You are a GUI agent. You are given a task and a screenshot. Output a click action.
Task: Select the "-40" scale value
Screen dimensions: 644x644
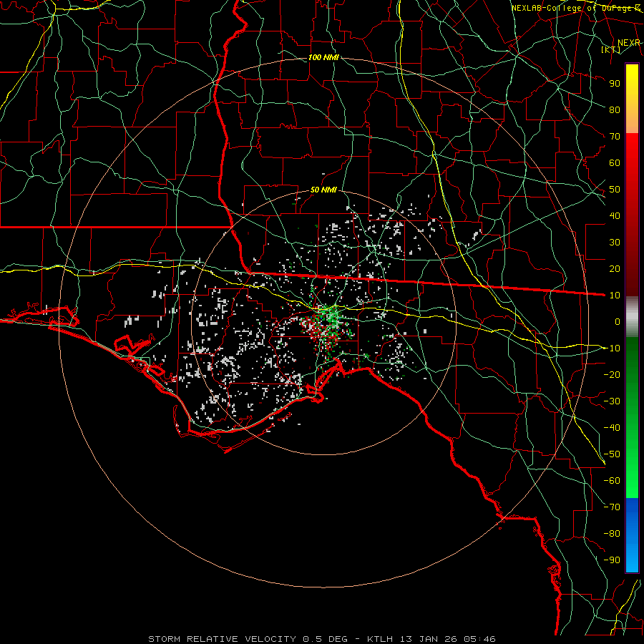pyautogui.click(x=612, y=428)
